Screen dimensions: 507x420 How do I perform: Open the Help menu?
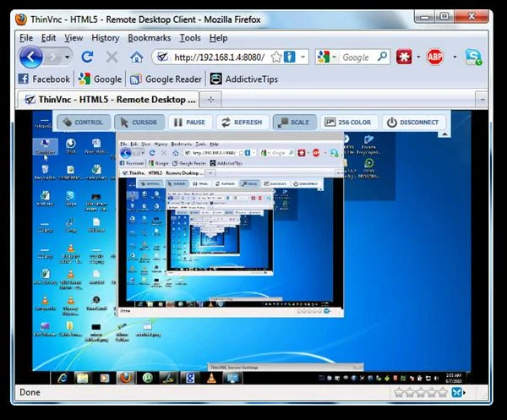218,38
